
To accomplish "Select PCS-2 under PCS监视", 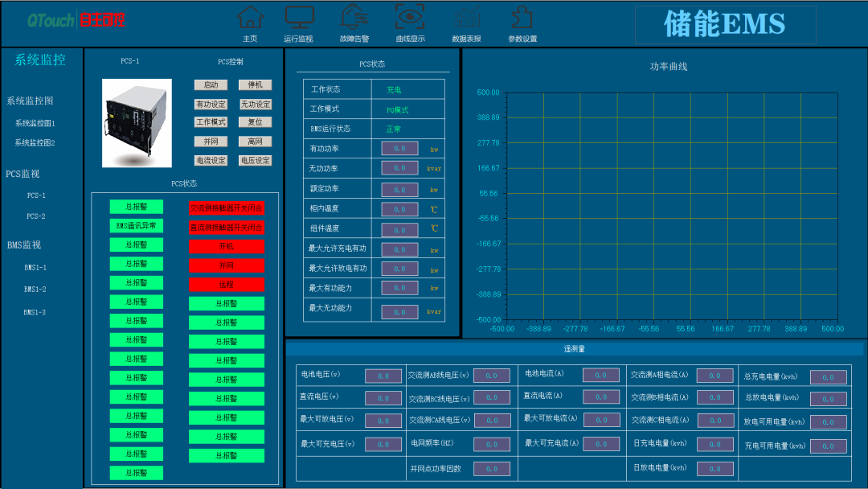I will [x=36, y=216].
